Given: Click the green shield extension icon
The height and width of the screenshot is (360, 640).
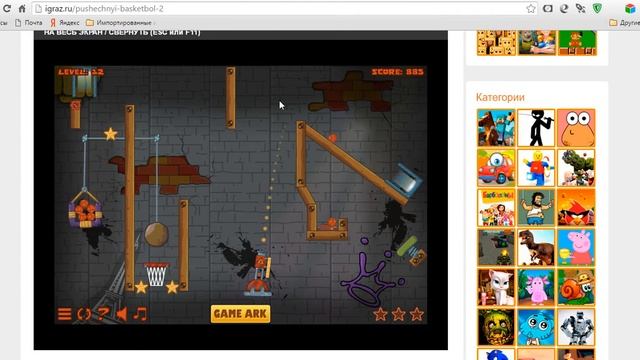Looking at the screenshot, I should [597, 8].
